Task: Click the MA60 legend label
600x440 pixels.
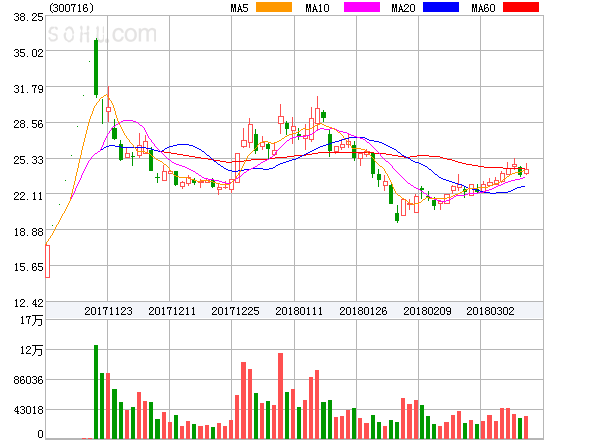Action: (x=483, y=8)
